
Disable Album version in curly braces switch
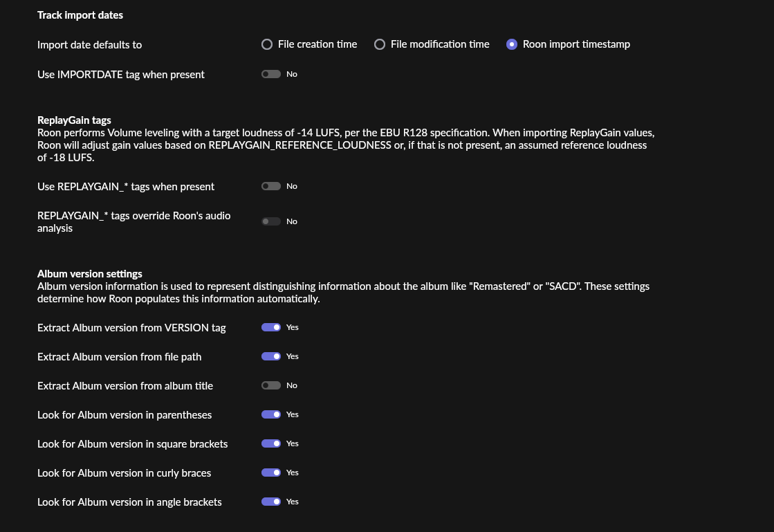click(x=271, y=473)
